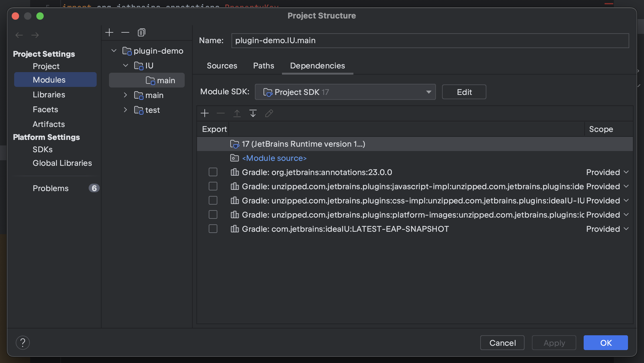This screenshot has height=363, width=644.
Task: Toggle Export for the css-impl plugin dependency
Action: point(213,200)
